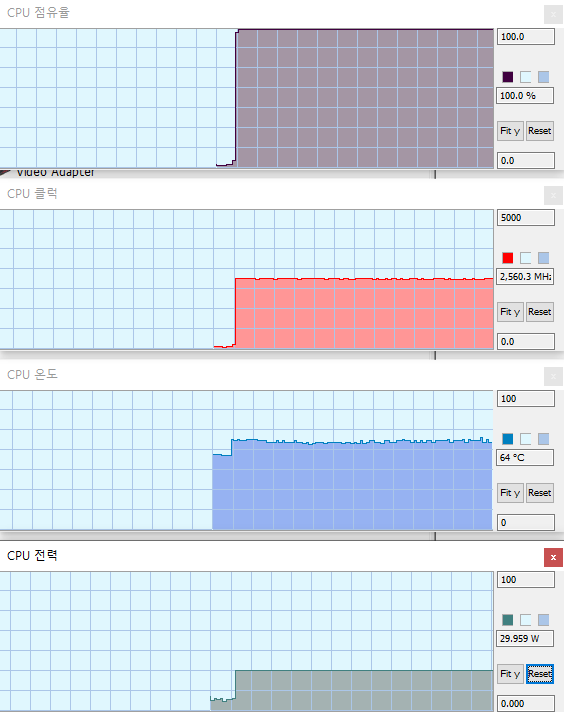Pick blue grid color swatch in CPU 클럭

(x=544, y=258)
